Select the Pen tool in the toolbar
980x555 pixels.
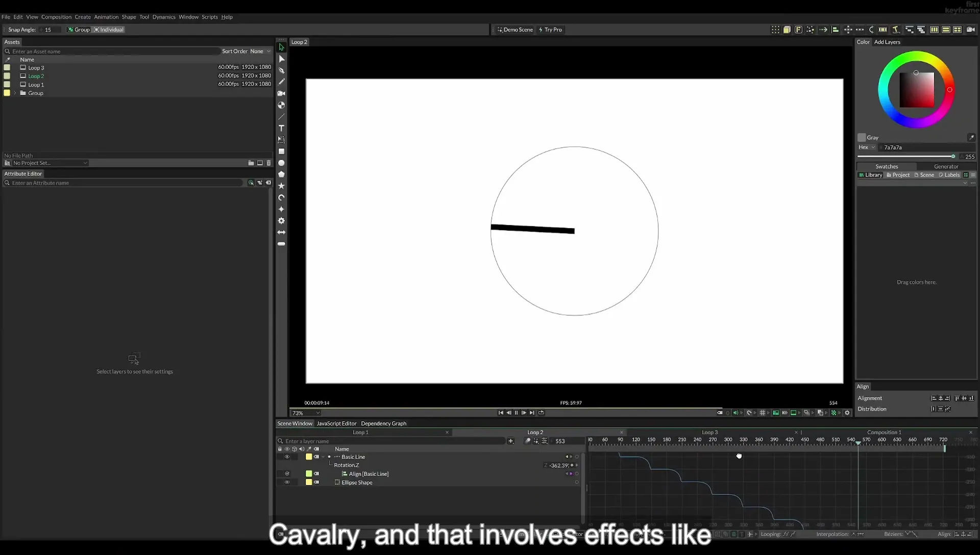click(x=281, y=70)
